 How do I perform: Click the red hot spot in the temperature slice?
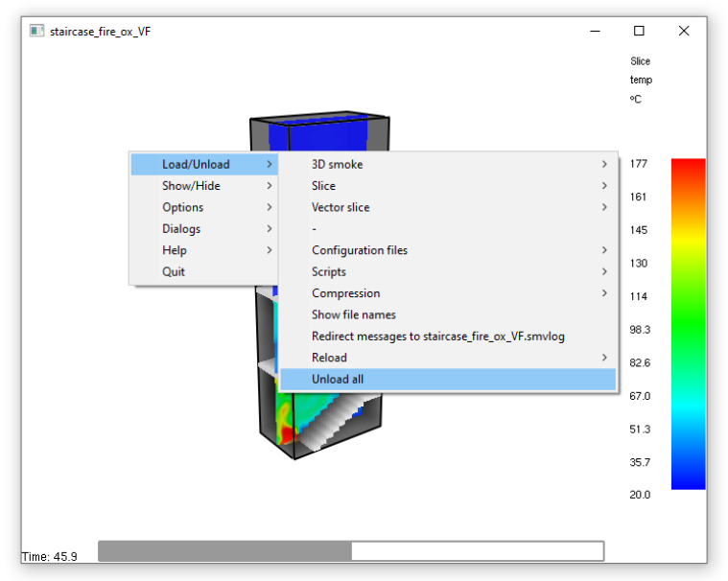pyautogui.click(x=286, y=434)
